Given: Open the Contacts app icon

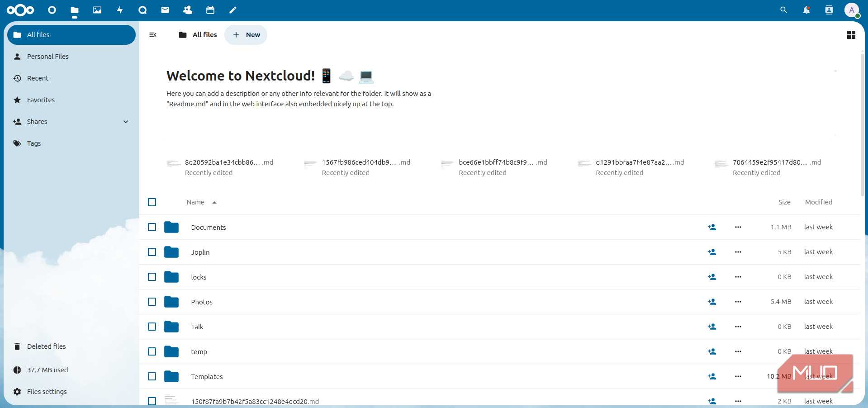Looking at the screenshot, I should pyautogui.click(x=188, y=10).
